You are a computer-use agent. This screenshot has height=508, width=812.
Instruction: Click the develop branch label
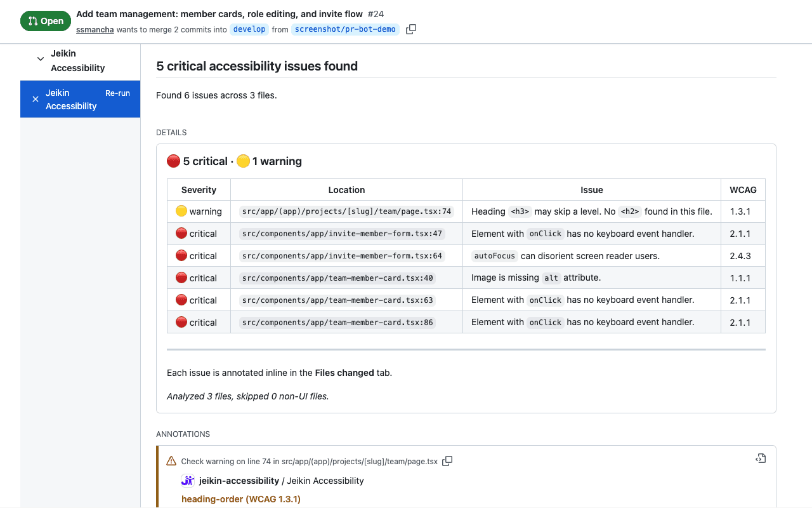pos(249,29)
